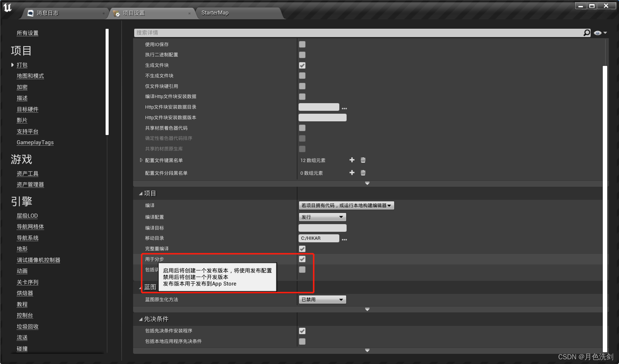Viewport: 619px width, 364px height.
Task: Open 支持平台 settings page
Action: (x=28, y=132)
